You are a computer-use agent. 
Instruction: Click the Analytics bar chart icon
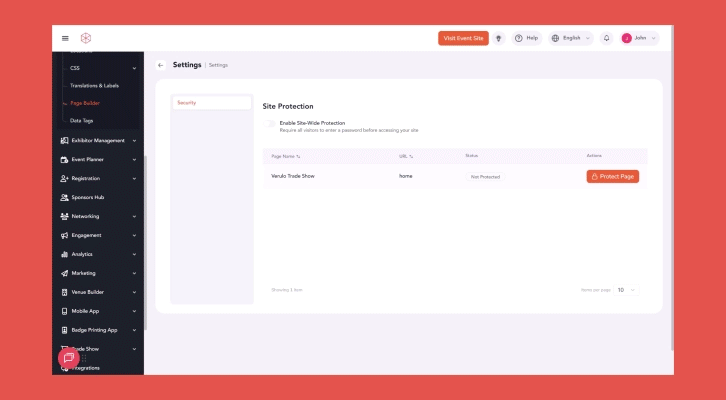(x=64, y=255)
